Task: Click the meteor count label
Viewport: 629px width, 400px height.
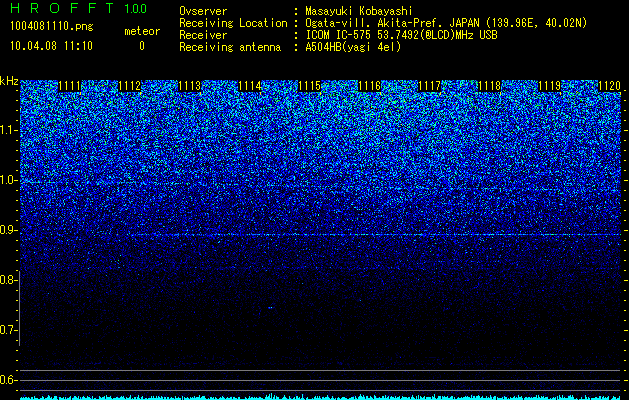Action: (142, 31)
